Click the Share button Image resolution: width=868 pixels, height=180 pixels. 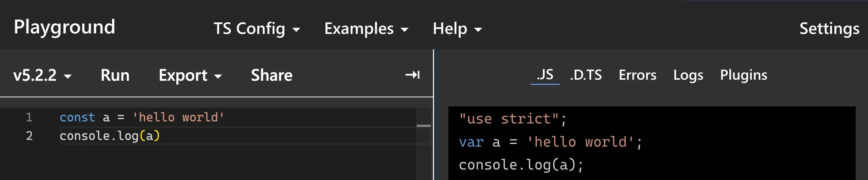[x=272, y=75]
